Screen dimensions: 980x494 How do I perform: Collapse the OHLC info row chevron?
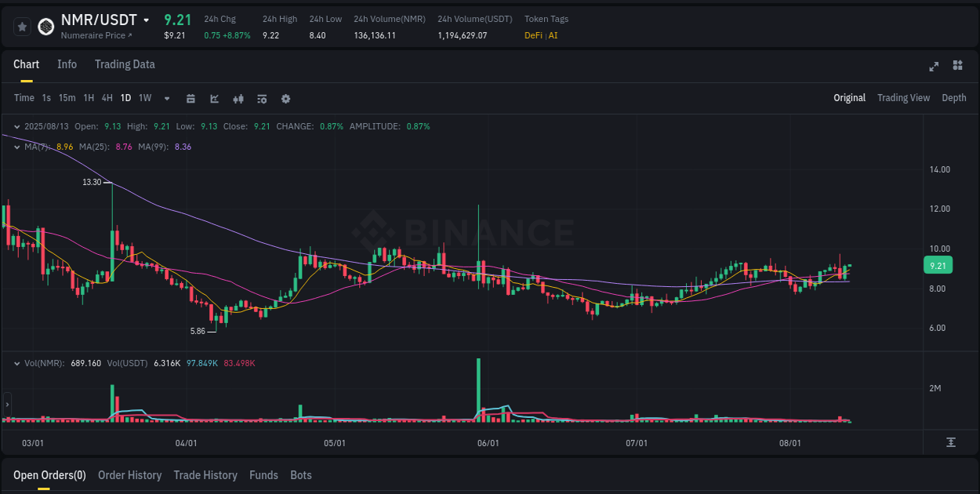click(x=17, y=126)
